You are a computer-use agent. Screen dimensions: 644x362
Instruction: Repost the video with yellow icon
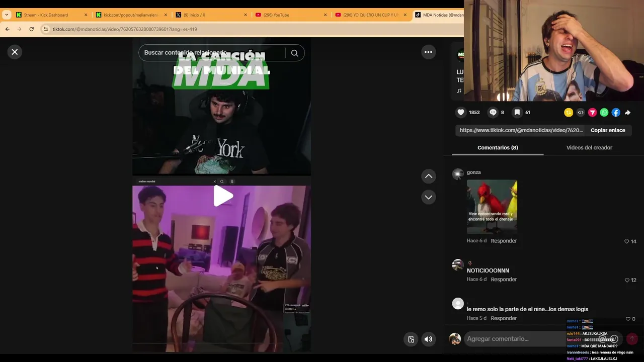[569, 113]
